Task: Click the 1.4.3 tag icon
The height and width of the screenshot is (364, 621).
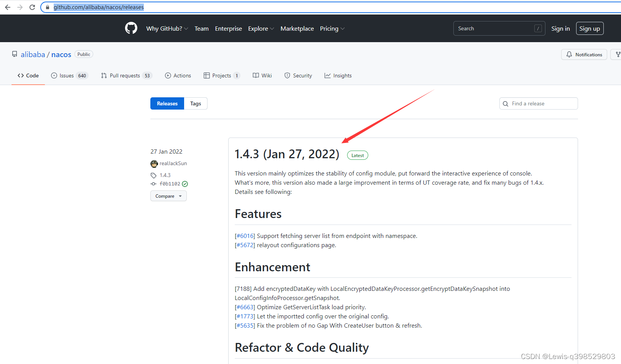Action: tap(153, 175)
